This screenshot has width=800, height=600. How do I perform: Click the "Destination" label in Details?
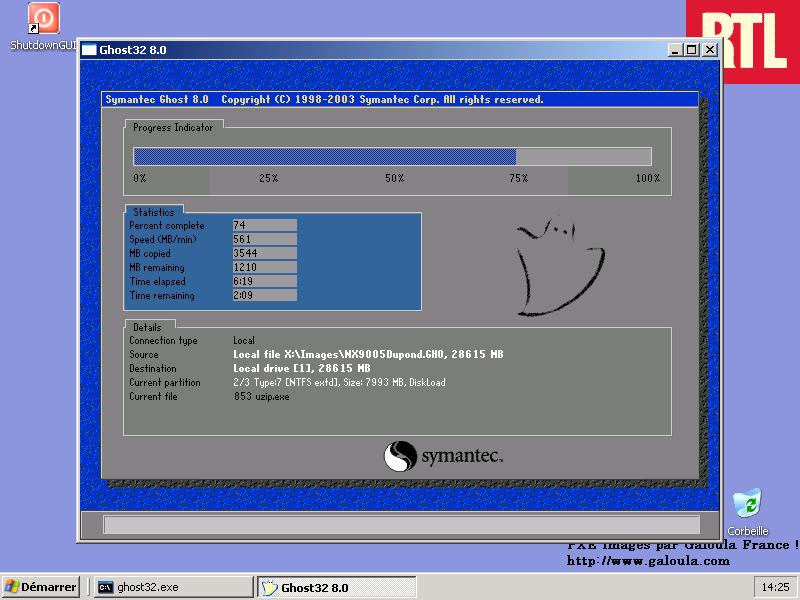click(x=153, y=368)
